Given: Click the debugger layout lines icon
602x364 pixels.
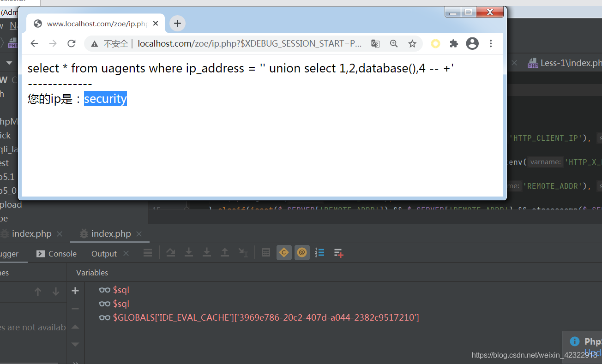Looking at the screenshot, I should click(148, 252).
